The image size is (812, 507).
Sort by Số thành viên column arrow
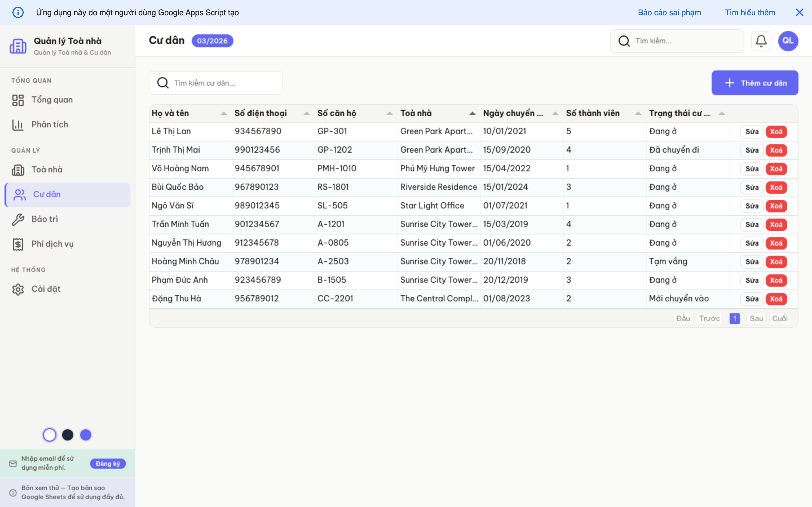coord(638,114)
